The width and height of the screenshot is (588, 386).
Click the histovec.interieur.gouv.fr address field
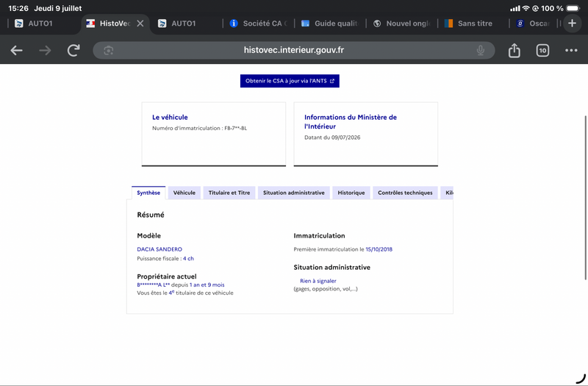(293, 50)
